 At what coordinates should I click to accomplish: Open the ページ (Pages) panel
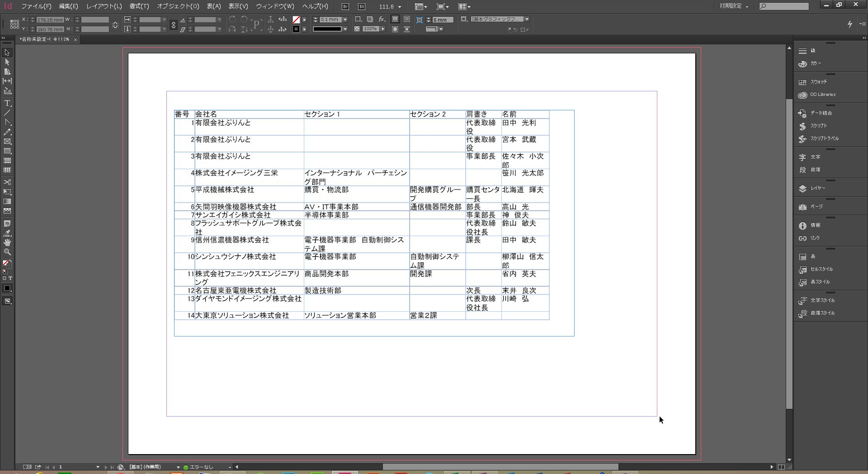[x=810, y=207]
